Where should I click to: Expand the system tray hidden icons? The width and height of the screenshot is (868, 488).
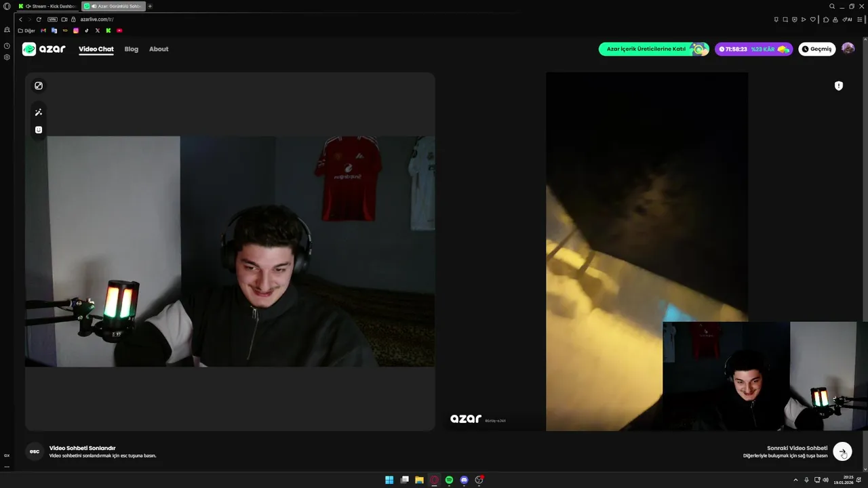(796, 480)
